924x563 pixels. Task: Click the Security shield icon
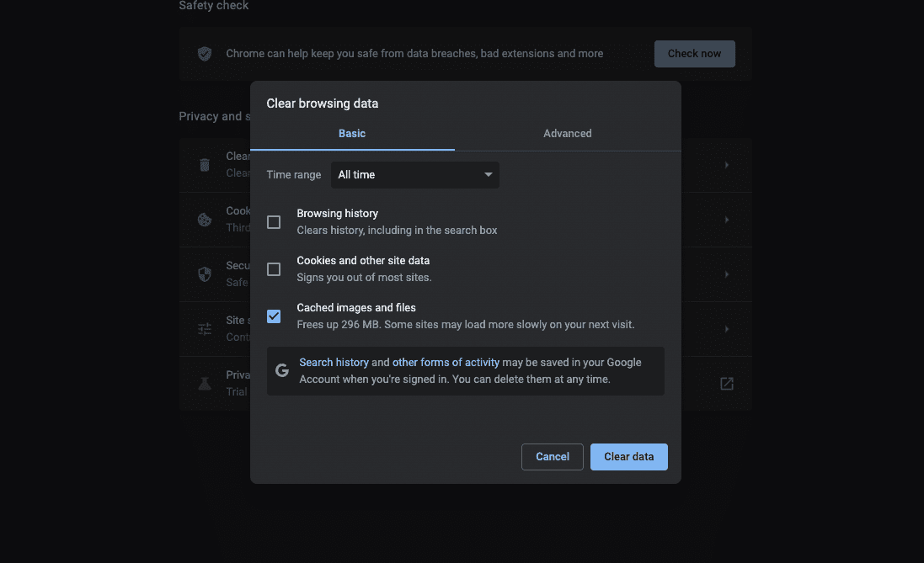click(x=205, y=274)
